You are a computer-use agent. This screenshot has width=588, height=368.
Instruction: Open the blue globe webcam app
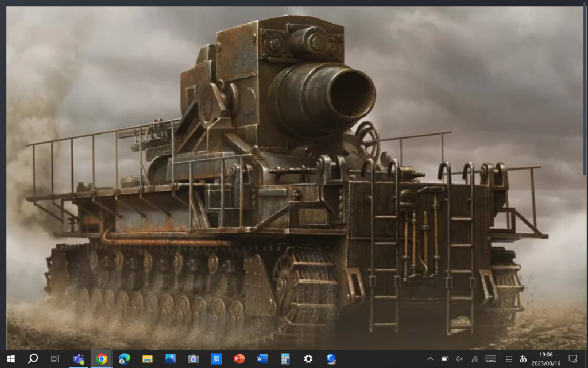coord(331,359)
